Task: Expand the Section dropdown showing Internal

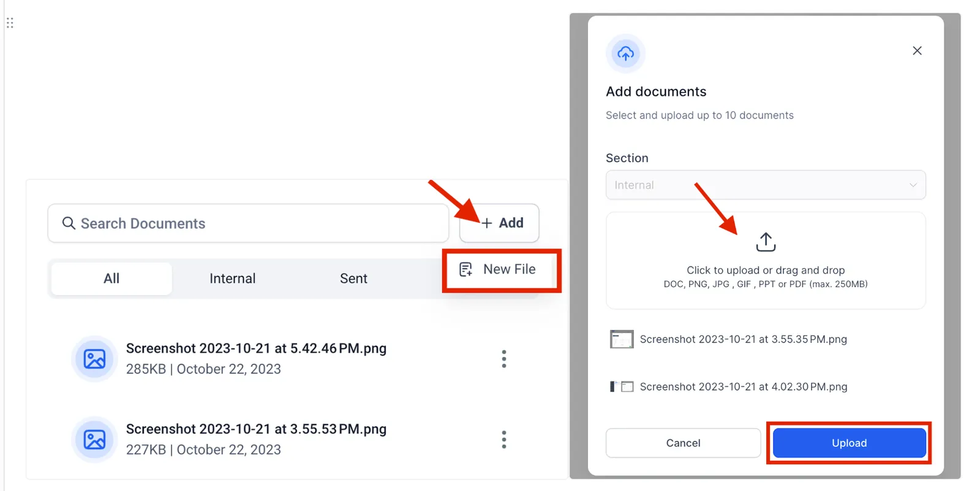Action: (x=766, y=185)
